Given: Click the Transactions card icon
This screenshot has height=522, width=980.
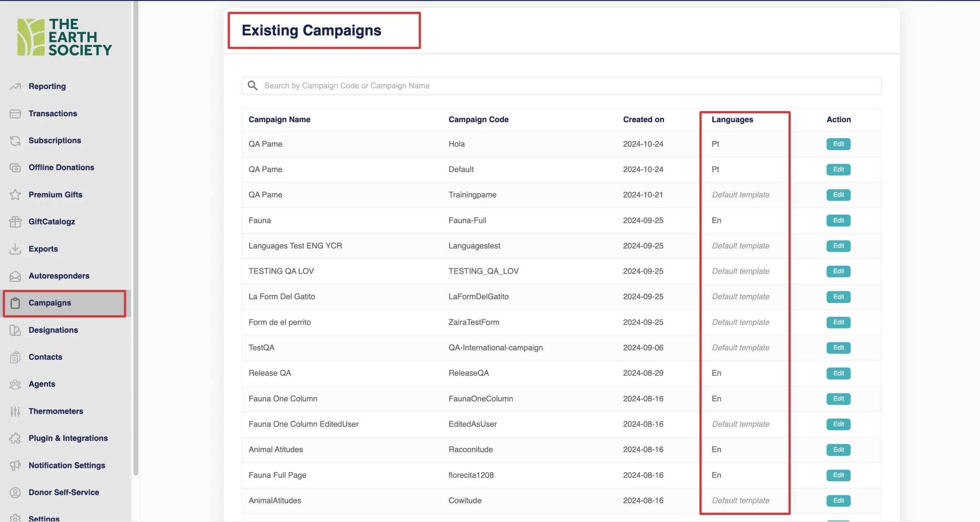Looking at the screenshot, I should (15, 114).
